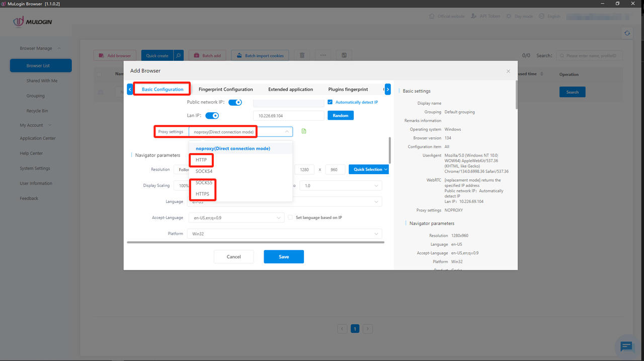This screenshot has height=361, width=644.
Task: Click the Lan IP address input field
Action: tap(288, 116)
